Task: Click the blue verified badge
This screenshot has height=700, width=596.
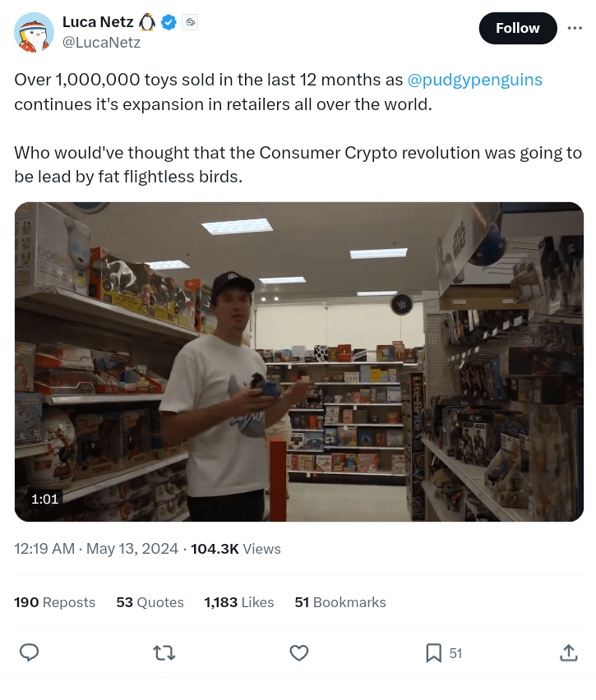Action: (x=169, y=22)
